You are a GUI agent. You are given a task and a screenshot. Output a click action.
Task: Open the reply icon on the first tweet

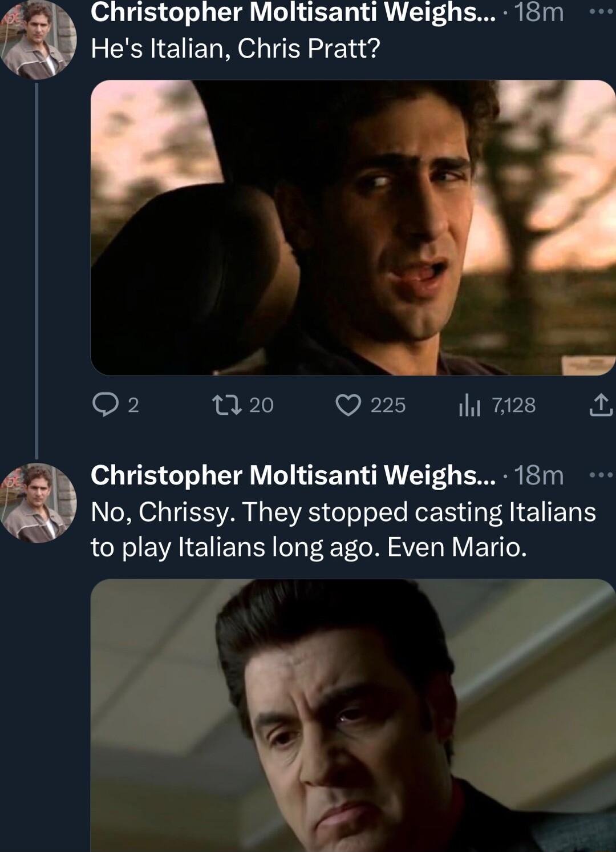coord(106,405)
